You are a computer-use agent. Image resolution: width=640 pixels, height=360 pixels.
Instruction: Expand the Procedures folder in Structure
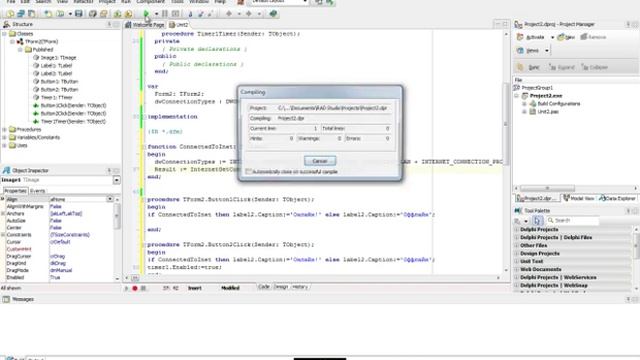[x=4, y=129]
